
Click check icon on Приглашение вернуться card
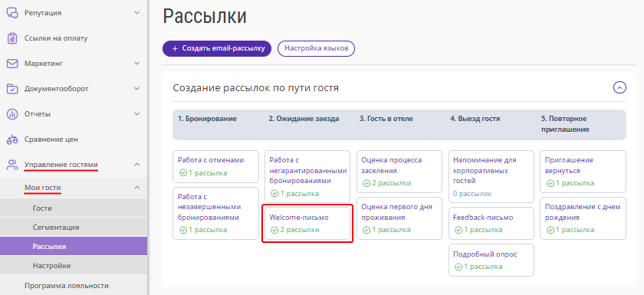pos(550,183)
